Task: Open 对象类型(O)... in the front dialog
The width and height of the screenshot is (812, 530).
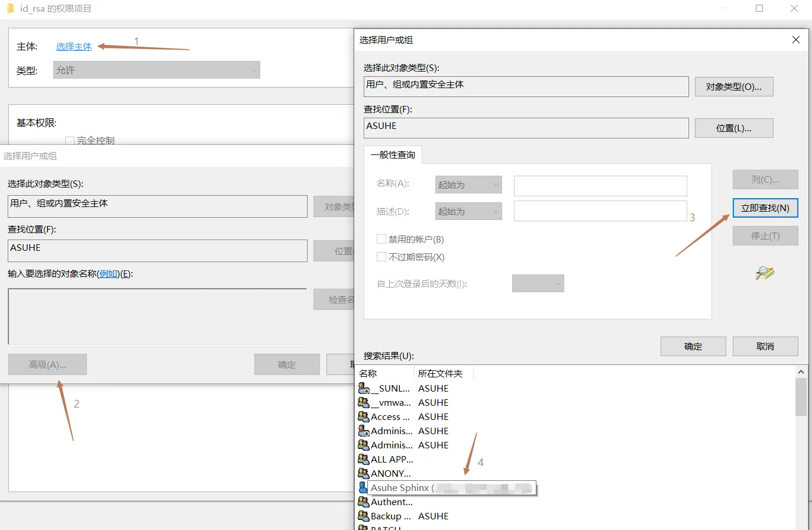Action: coord(734,86)
